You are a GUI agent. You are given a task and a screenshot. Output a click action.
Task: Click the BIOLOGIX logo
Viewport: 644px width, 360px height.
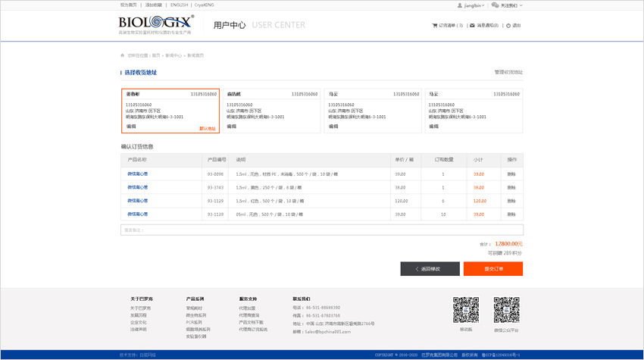point(155,24)
